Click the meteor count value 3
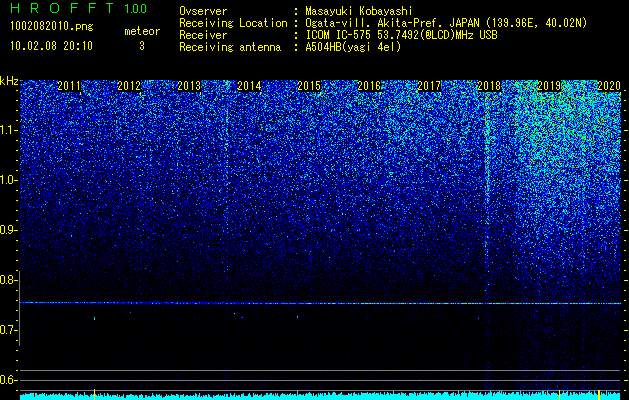The image size is (629, 400). tap(142, 46)
